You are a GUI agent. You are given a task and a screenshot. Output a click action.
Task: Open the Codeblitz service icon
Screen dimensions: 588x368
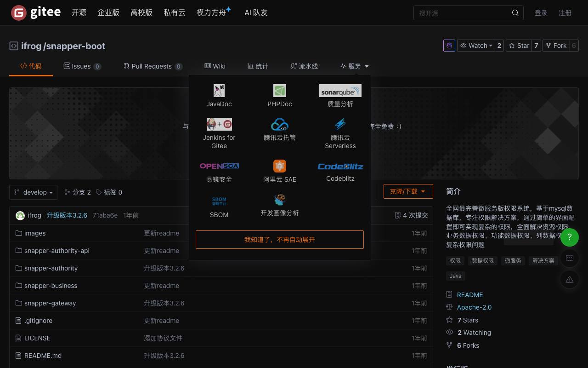click(x=340, y=166)
